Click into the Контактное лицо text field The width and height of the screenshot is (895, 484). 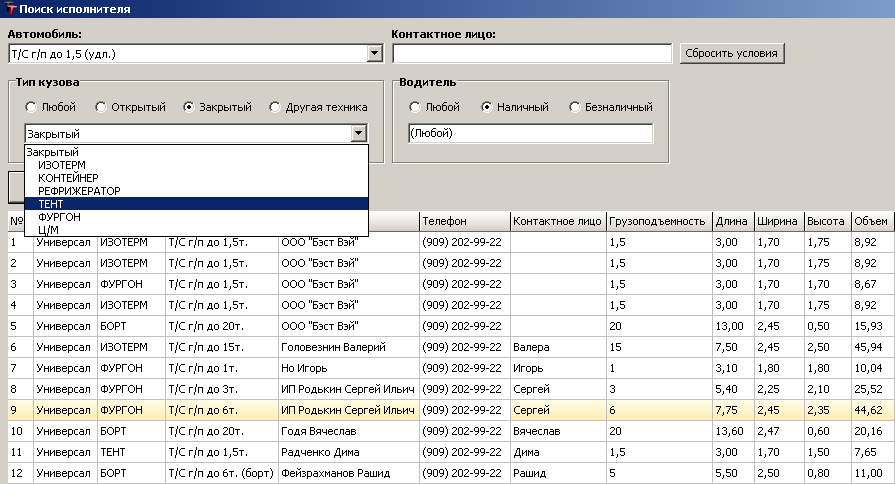tap(531, 53)
